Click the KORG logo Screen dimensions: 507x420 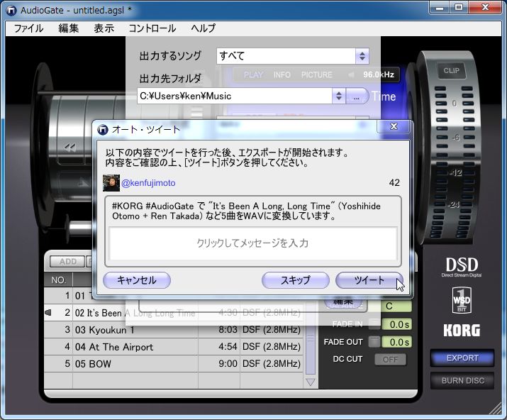[x=462, y=331]
